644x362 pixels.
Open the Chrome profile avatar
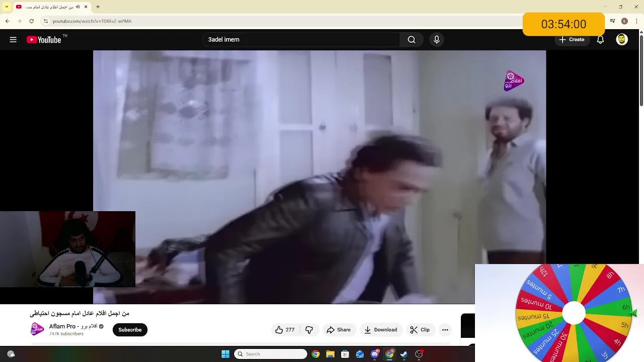(x=624, y=21)
